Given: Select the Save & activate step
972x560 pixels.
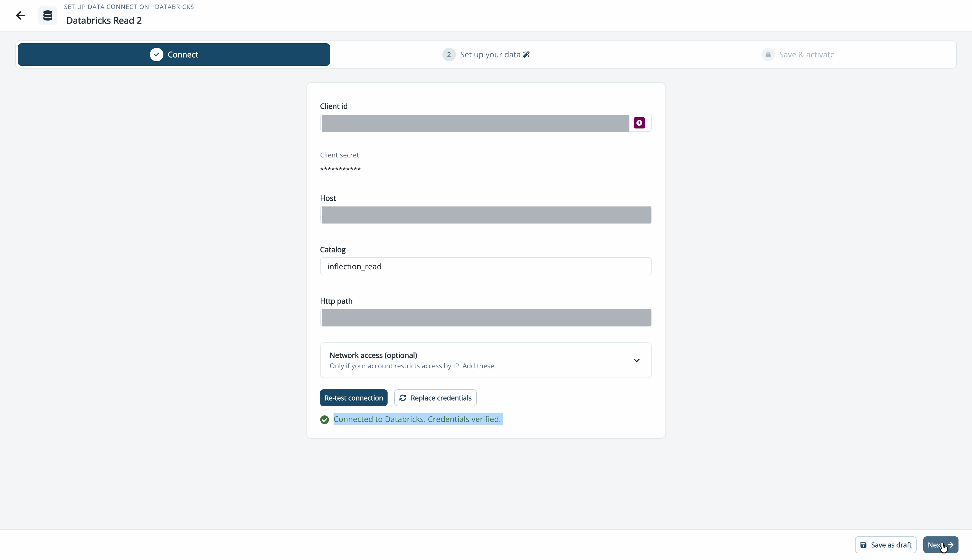Looking at the screenshot, I should [x=798, y=55].
